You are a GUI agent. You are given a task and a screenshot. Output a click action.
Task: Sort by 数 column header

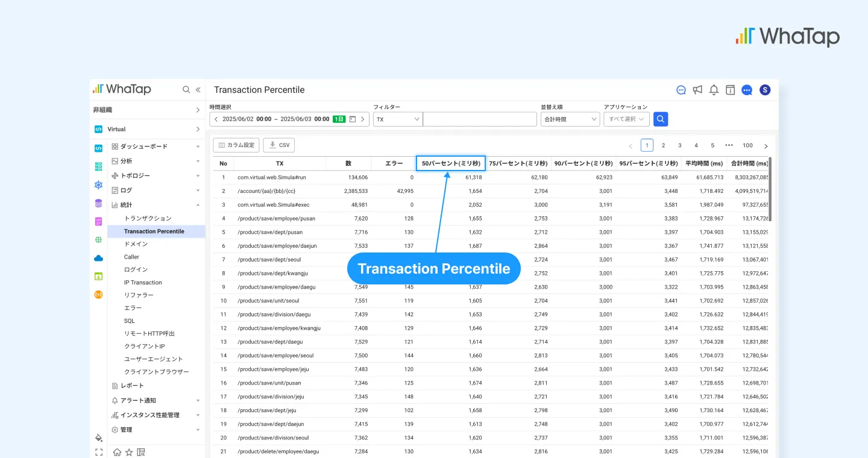[348, 163]
